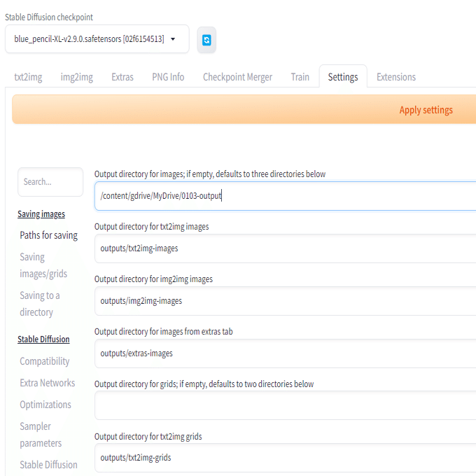Go to the Train tab
Viewport: 476px width, 476px height.
(300, 77)
